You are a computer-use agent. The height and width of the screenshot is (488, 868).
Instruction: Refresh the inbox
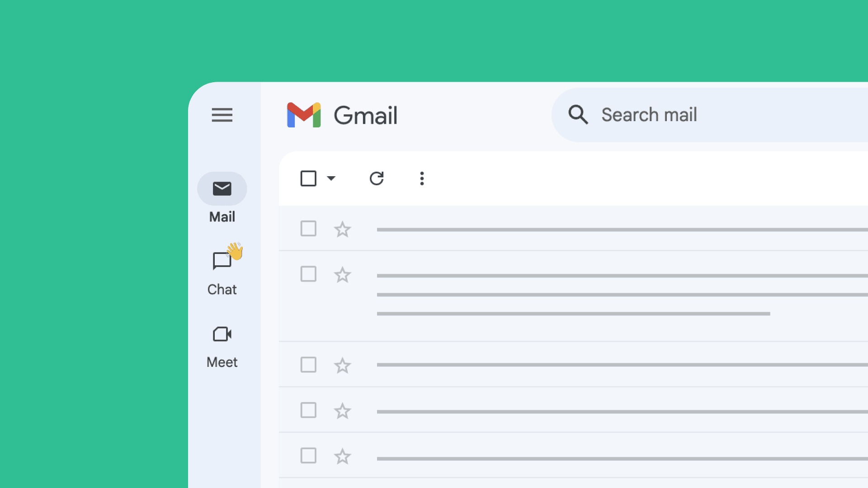377,178
